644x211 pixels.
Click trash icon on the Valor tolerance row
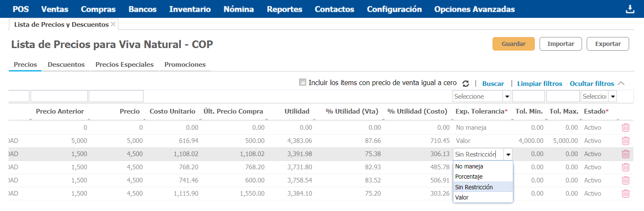pos(625,141)
